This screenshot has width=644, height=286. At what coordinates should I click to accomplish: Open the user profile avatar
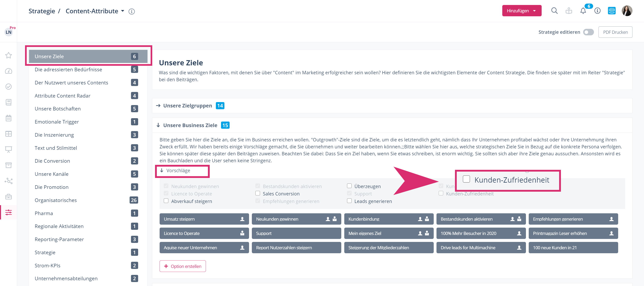[x=627, y=11]
